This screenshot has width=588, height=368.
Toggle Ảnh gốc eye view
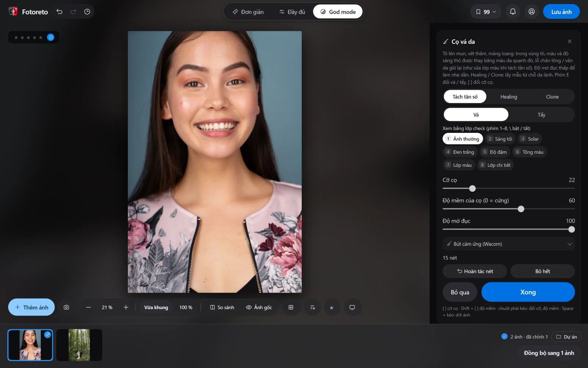(259, 307)
